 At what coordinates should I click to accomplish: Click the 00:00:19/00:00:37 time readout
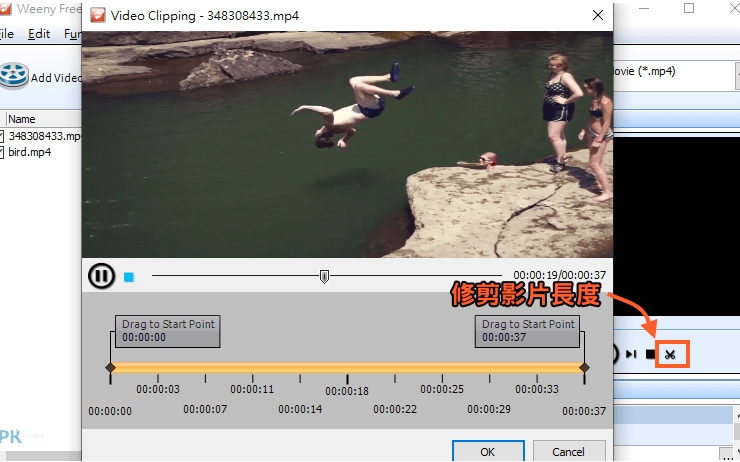tap(560, 275)
